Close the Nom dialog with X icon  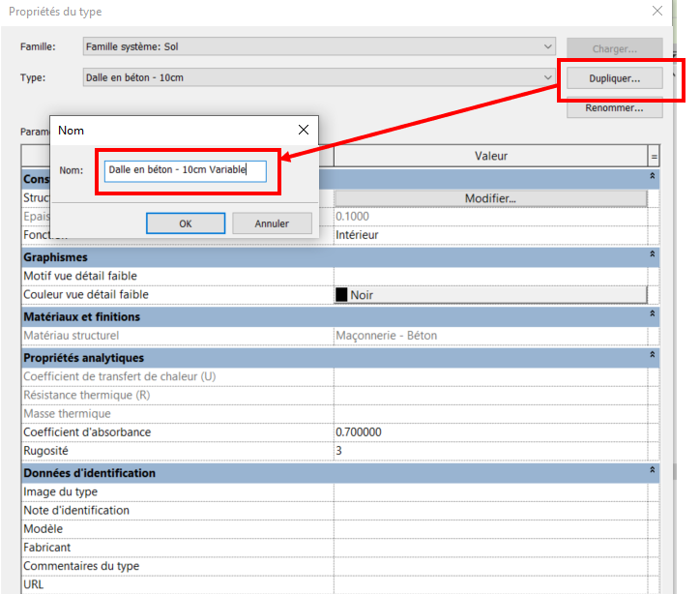pos(304,130)
